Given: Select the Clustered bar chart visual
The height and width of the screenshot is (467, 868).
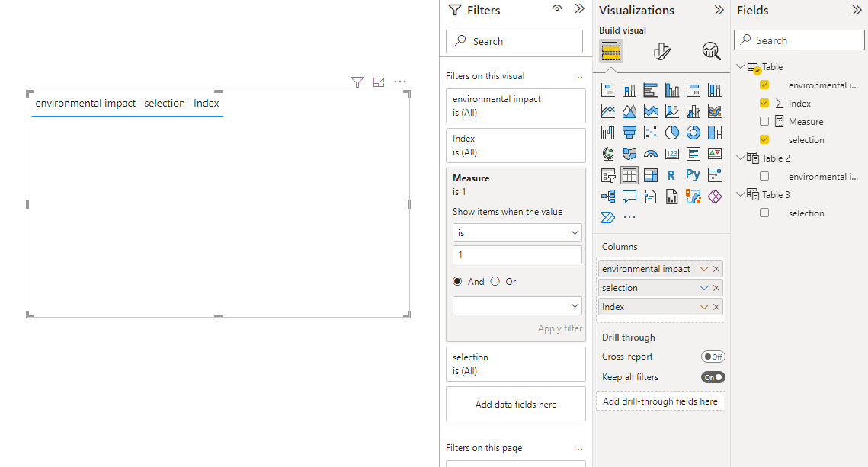Looking at the screenshot, I should pos(651,90).
